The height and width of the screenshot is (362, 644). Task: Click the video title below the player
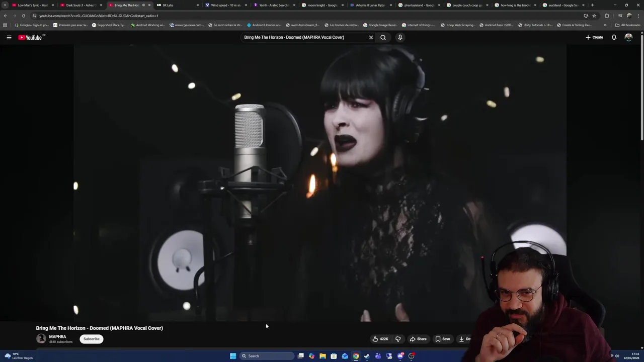click(x=100, y=328)
